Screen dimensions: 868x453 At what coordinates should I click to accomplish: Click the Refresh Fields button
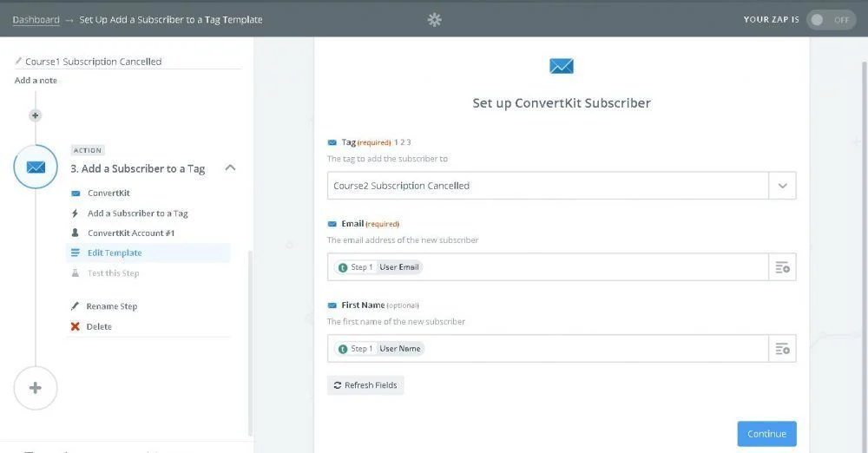pos(365,385)
